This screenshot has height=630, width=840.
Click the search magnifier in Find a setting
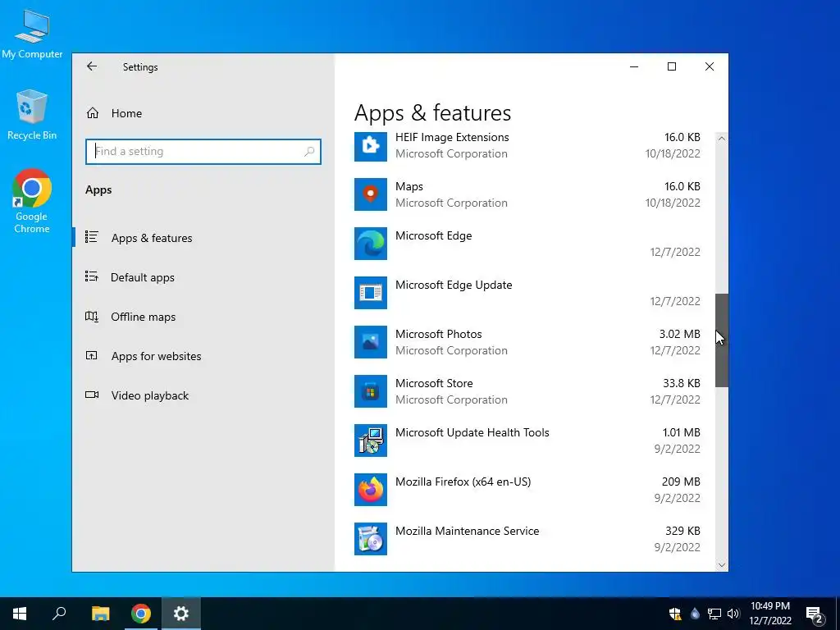309,152
